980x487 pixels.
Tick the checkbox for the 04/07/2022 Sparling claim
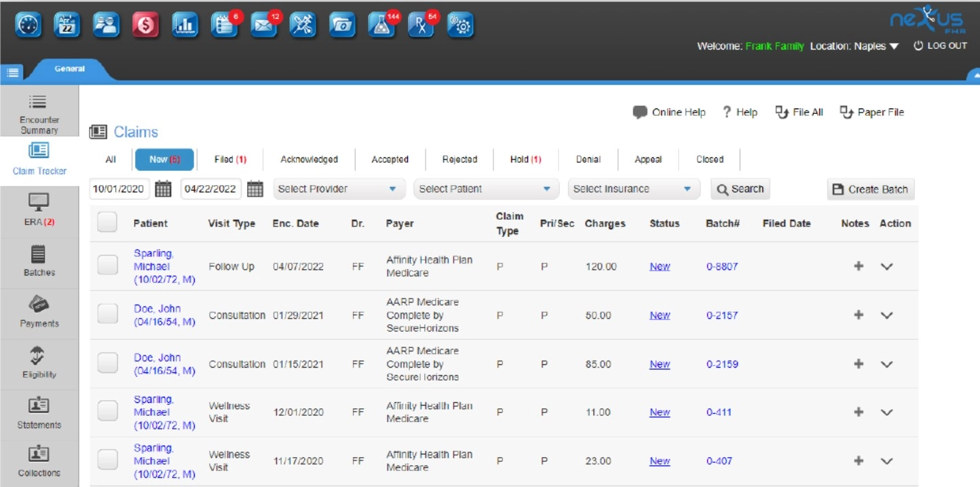107,266
